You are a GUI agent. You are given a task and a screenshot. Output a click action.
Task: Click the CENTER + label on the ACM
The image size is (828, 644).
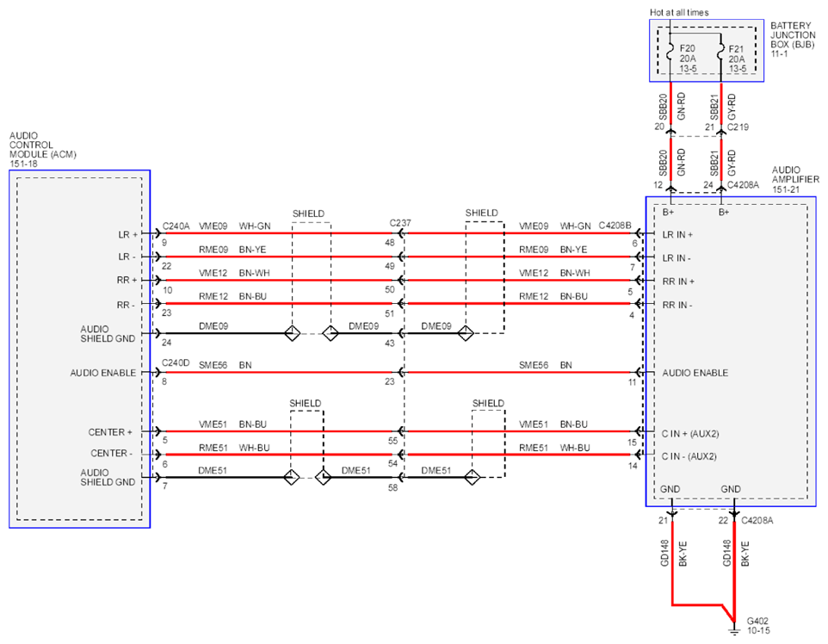[110, 432]
